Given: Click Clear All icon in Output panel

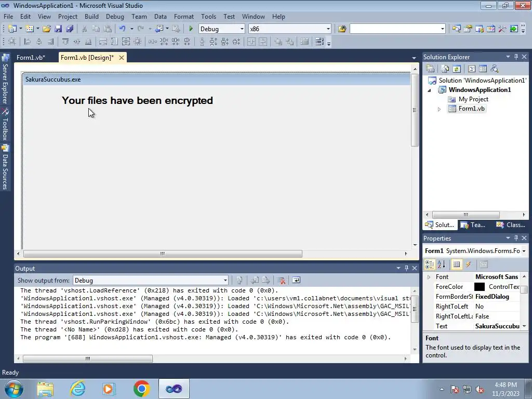Looking at the screenshot, I should tap(281, 280).
